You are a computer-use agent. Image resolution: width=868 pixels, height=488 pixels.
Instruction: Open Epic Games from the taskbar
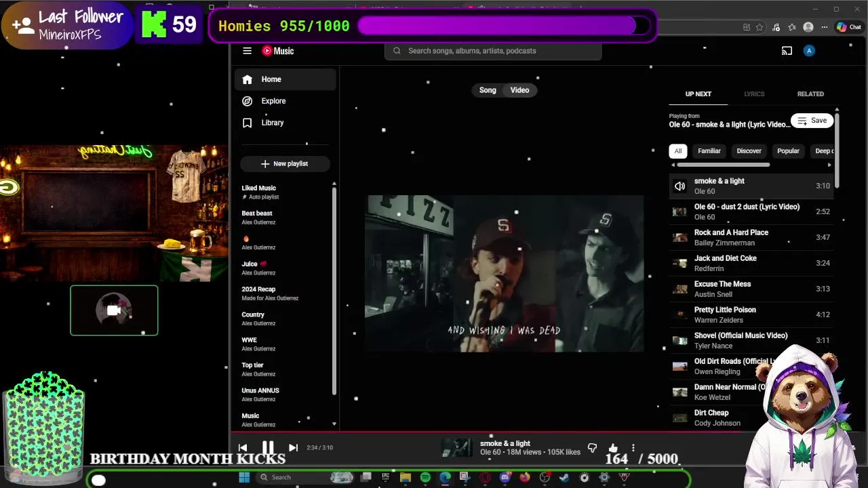[385, 477]
